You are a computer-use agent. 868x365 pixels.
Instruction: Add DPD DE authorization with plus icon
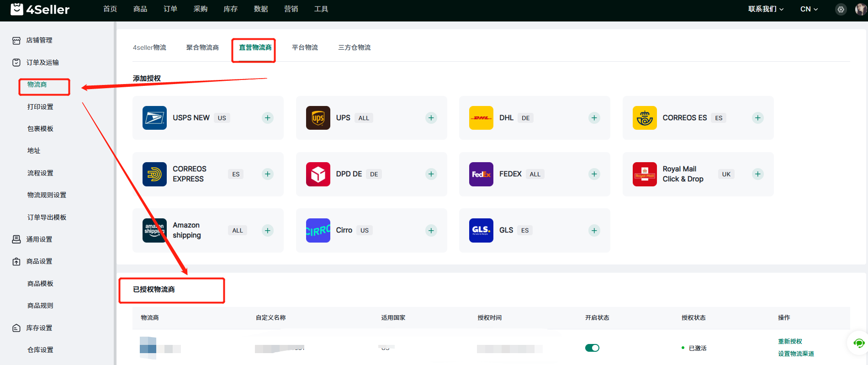[x=431, y=174]
